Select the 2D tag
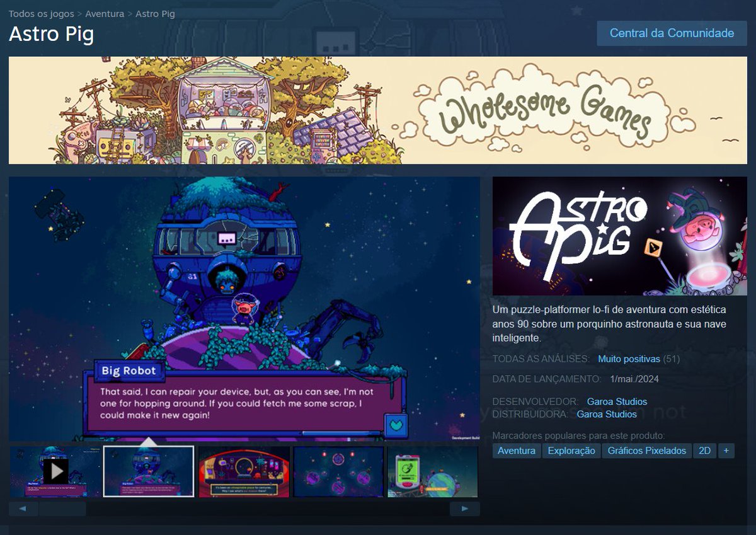Image resolution: width=756 pixels, height=535 pixels. [704, 451]
